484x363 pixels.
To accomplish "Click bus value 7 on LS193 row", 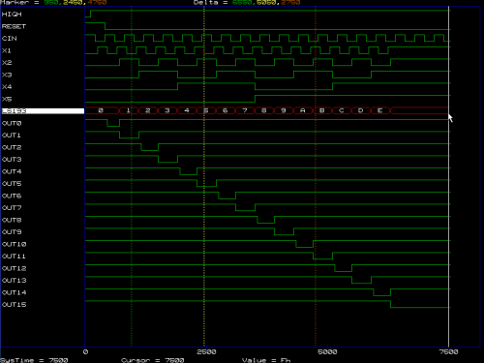I will (x=245, y=110).
